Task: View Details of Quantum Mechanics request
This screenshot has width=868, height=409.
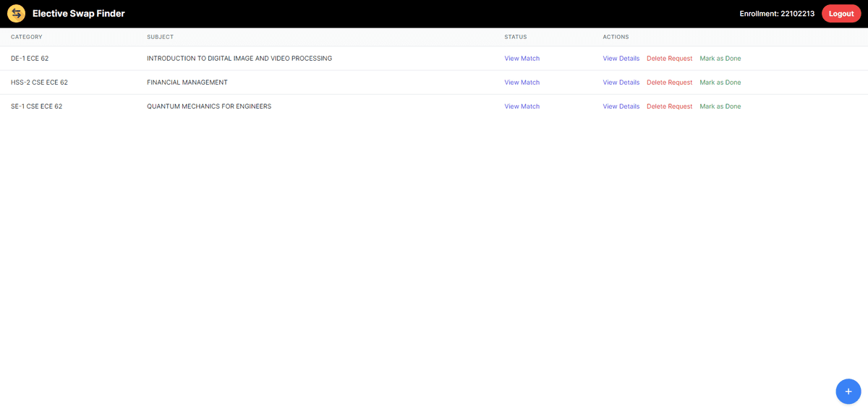Action: (x=621, y=106)
